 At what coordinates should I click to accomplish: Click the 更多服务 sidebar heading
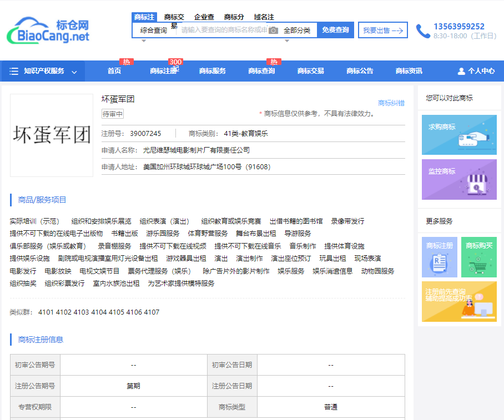(x=439, y=221)
